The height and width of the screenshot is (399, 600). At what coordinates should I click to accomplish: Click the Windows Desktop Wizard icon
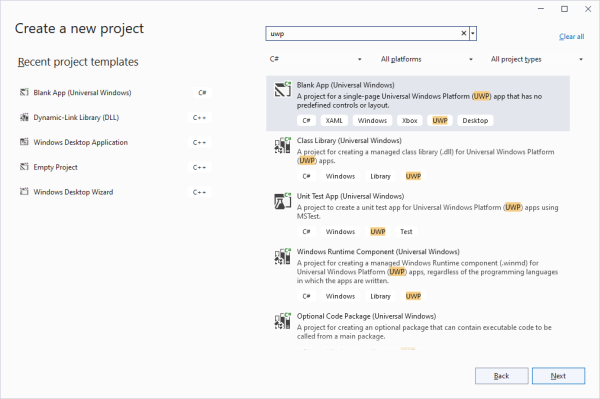[24, 192]
